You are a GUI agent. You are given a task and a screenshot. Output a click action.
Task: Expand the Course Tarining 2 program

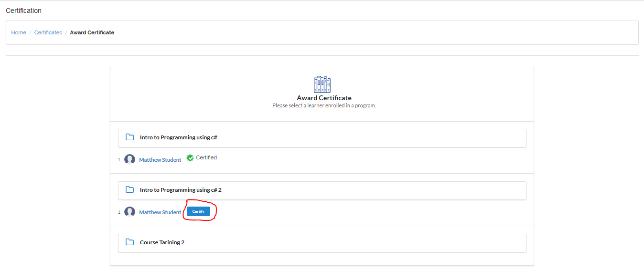tap(322, 243)
